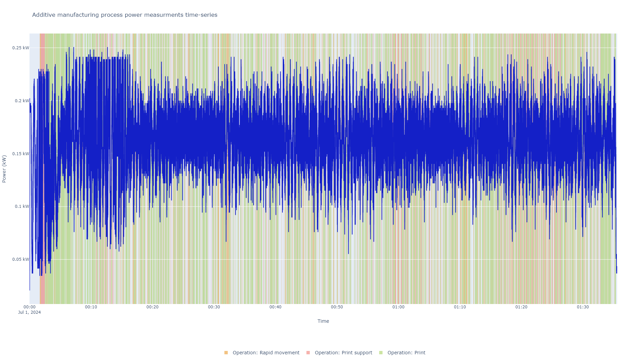Image resolution: width=644 pixels, height=362 pixels.
Task: Click the 'Time' x-axis title
Action: (323, 321)
